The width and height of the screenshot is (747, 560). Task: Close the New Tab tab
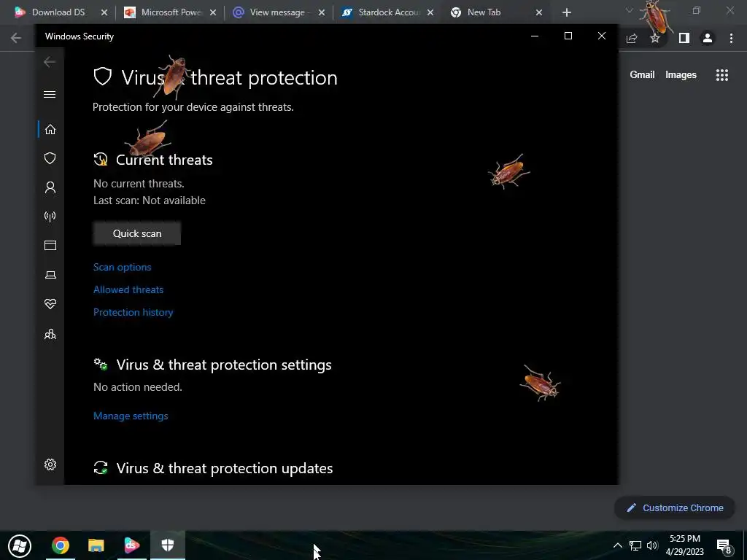click(x=539, y=13)
